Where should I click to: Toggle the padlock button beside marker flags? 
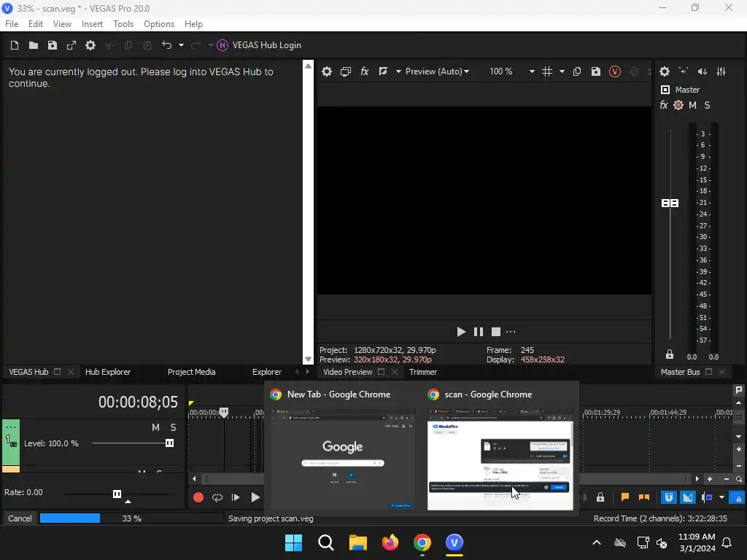[x=600, y=497]
